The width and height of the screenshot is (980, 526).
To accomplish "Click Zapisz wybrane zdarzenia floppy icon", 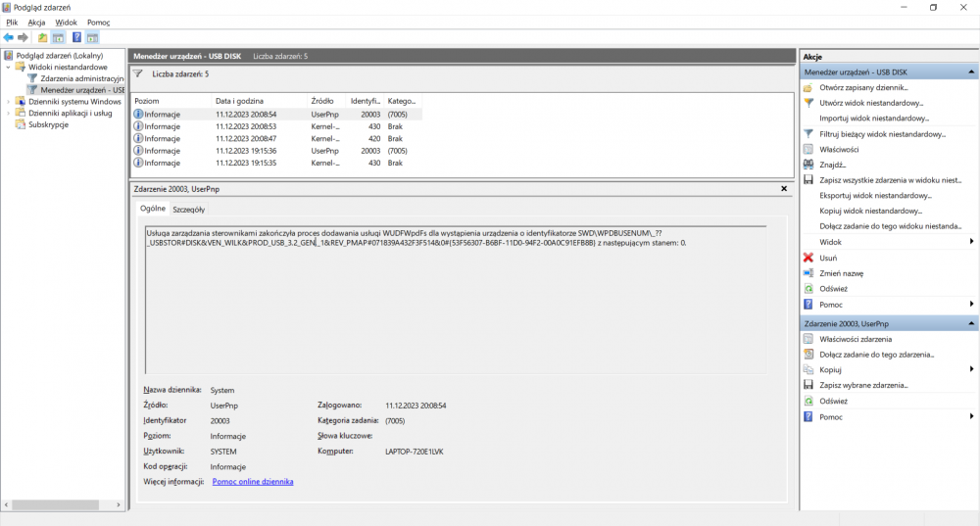I will 808,385.
